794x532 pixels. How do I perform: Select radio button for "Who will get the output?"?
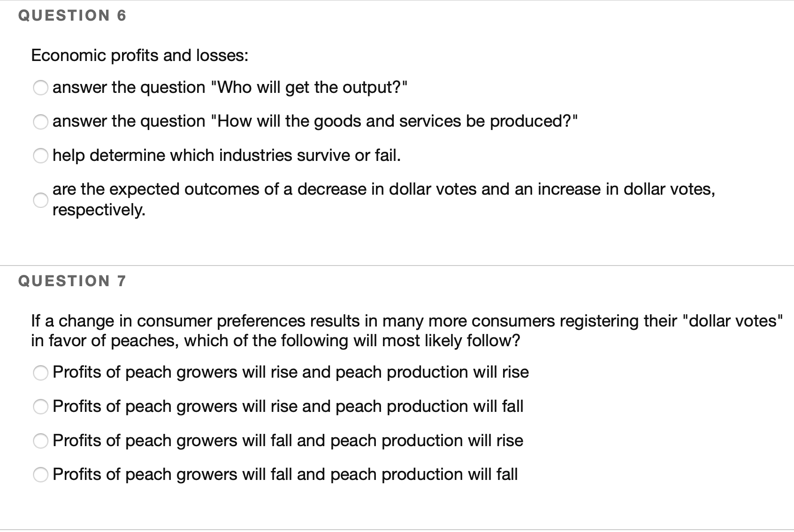pyautogui.click(x=41, y=88)
